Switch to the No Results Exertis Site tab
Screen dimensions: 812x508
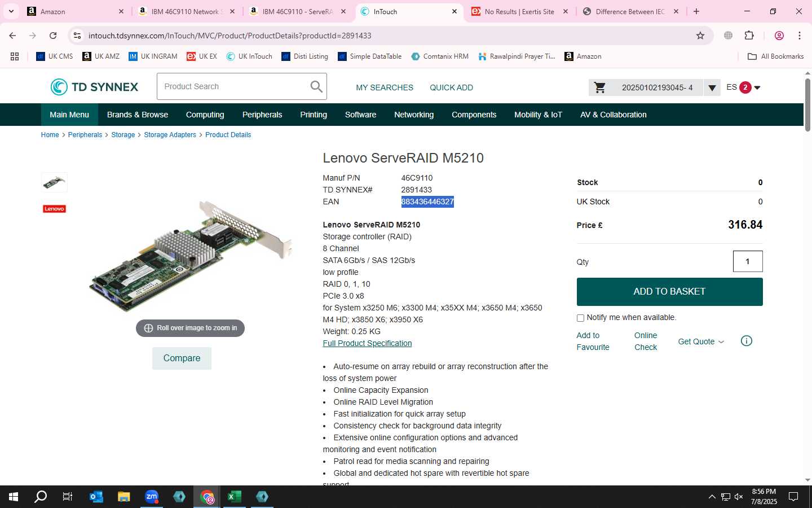(519, 11)
